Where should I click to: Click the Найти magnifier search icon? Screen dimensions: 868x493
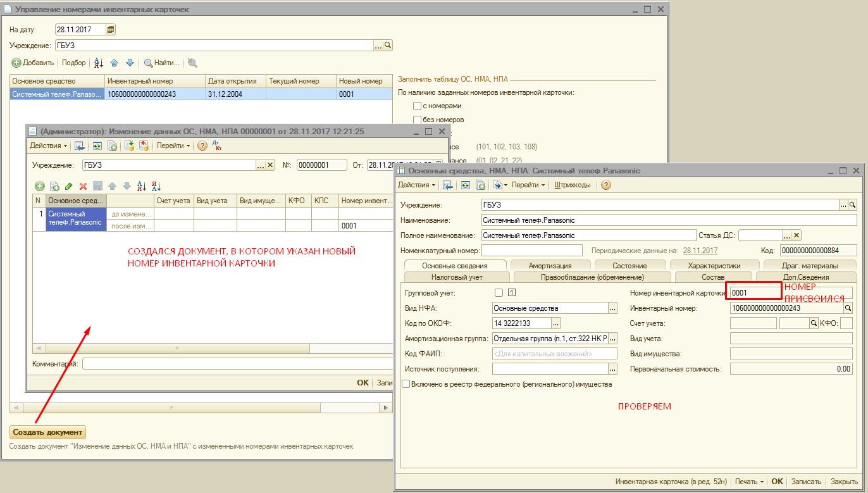[x=148, y=63]
